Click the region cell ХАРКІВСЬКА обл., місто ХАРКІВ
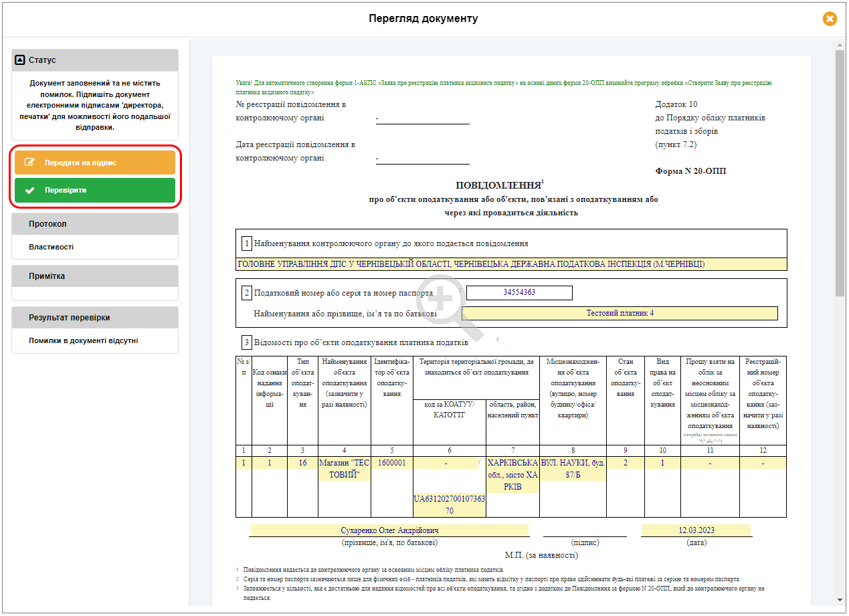849x616 pixels. click(x=512, y=475)
